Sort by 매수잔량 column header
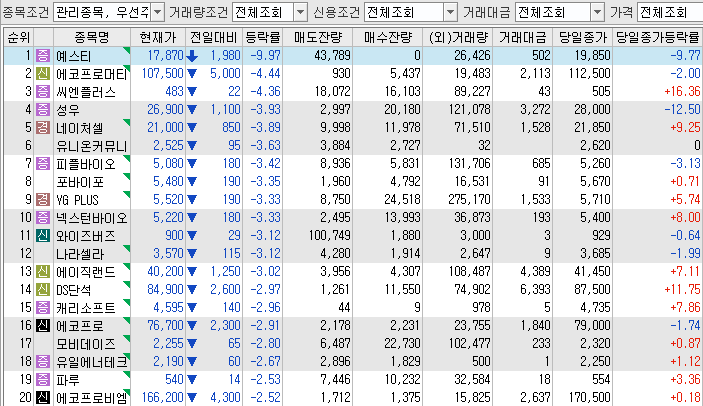Image resolution: width=703 pixels, height=406 pixels. 388,38
